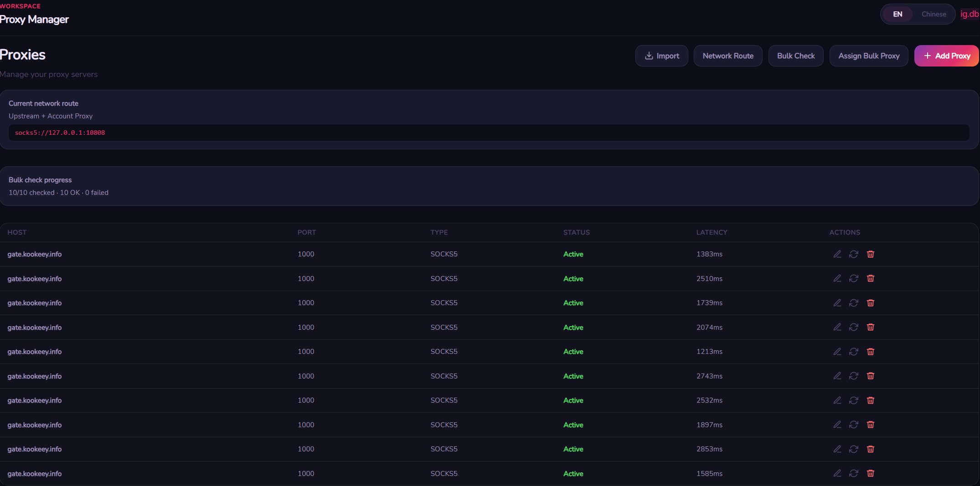Delete the proxy with 2853ms latency

coord(871,449)
